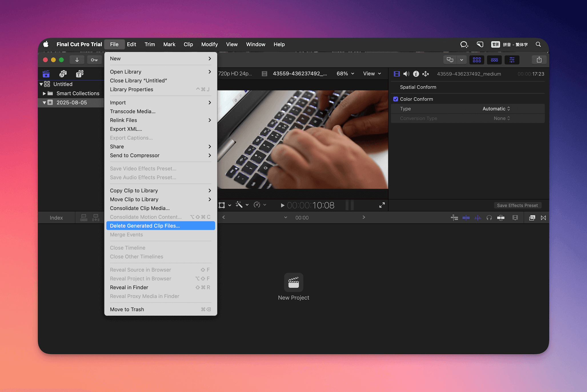Choose Reveal in Finder menu item
Screen dimensions: 587x392
tap(161, 287)
